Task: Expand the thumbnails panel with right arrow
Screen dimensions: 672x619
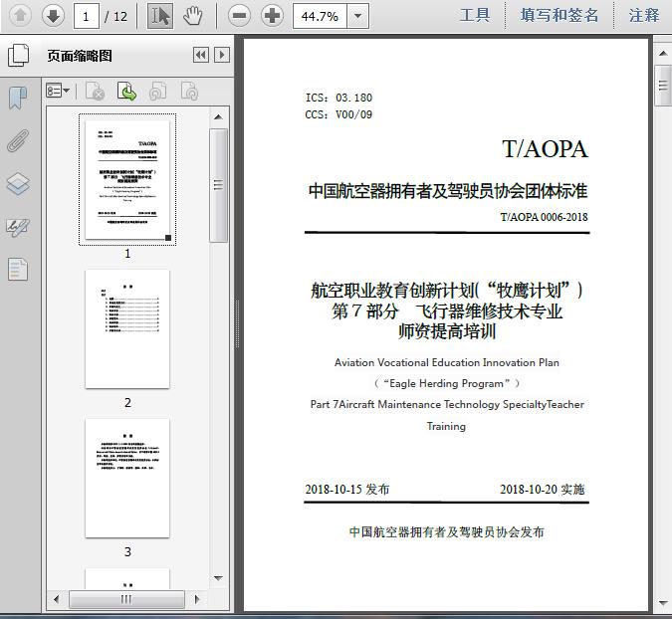Action: point(221,56)
